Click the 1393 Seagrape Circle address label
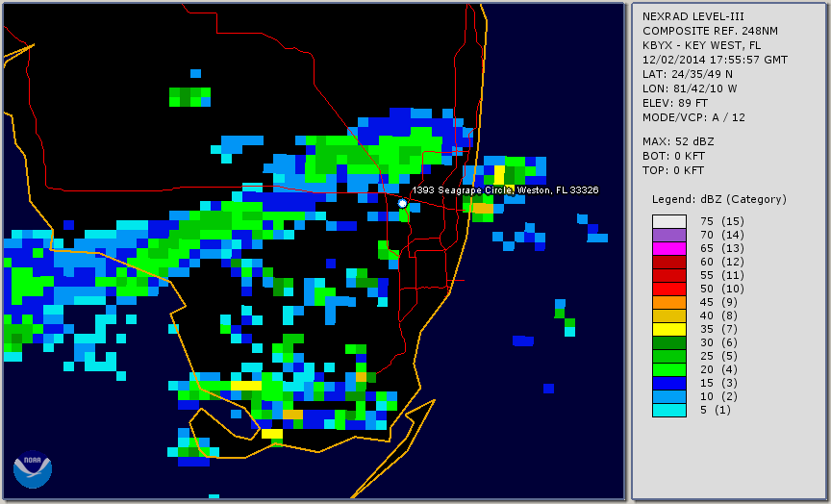This screenshot has height=504, width=831. 505,190
